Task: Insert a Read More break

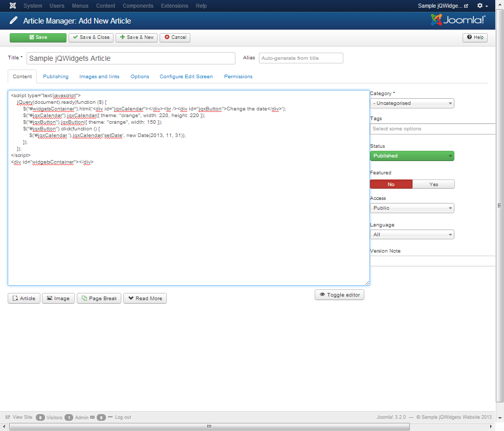Action: (145, 299)
